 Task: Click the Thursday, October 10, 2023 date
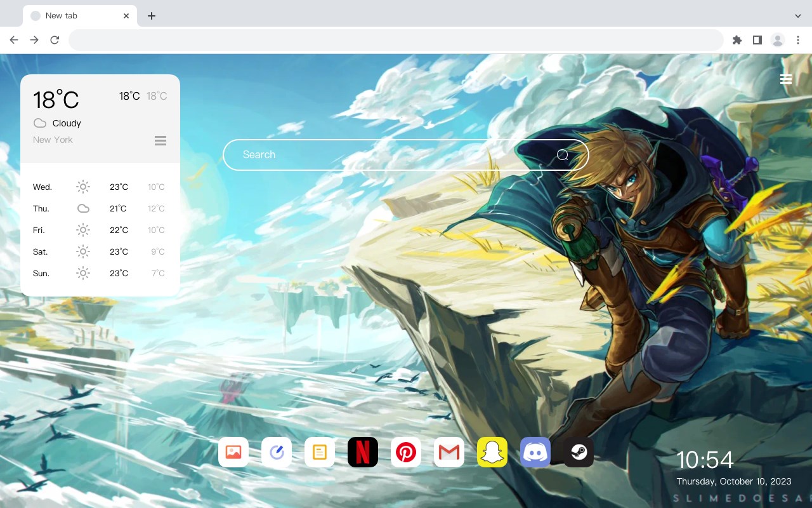733,481
